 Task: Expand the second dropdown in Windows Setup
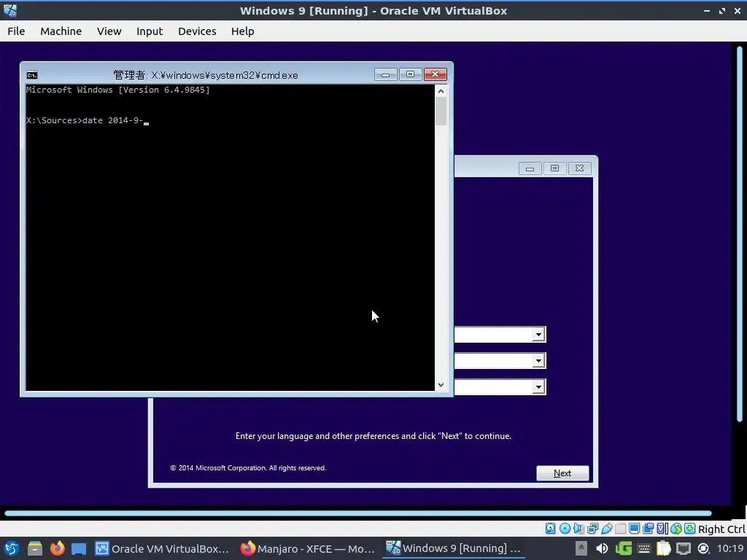538,360
